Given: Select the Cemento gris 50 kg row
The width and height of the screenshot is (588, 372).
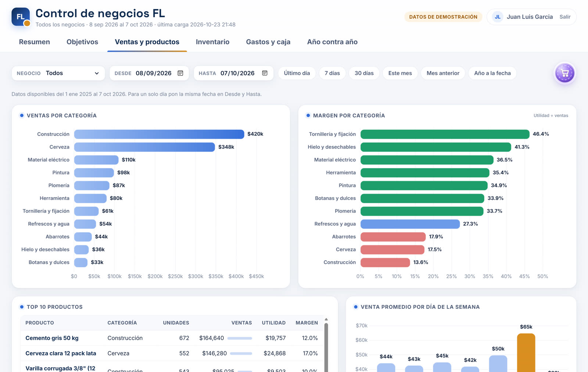Looking at the screenshot, I should [172, 338].
